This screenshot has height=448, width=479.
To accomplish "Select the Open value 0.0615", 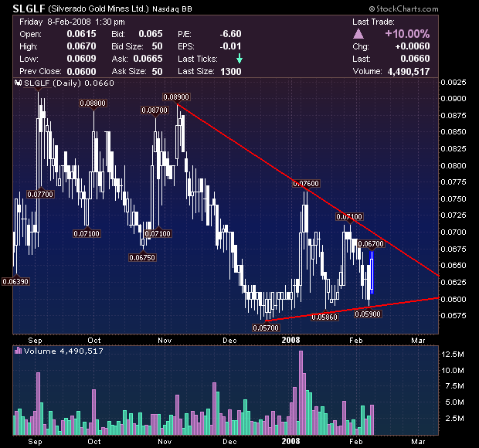I will [82, 34].
